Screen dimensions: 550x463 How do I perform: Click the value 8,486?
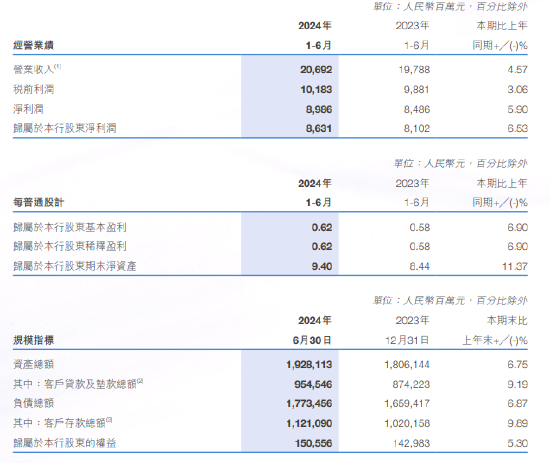pyautogui.click(x=416, y=109)
